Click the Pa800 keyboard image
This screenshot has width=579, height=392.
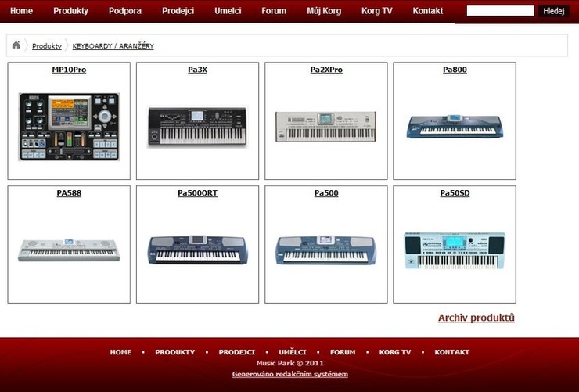point(455,127)
